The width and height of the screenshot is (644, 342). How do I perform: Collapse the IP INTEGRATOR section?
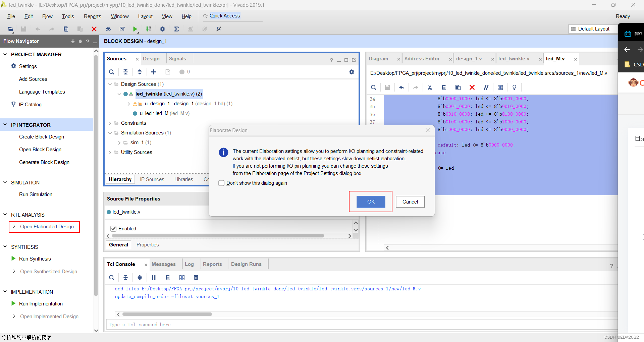tap(5, 125)
